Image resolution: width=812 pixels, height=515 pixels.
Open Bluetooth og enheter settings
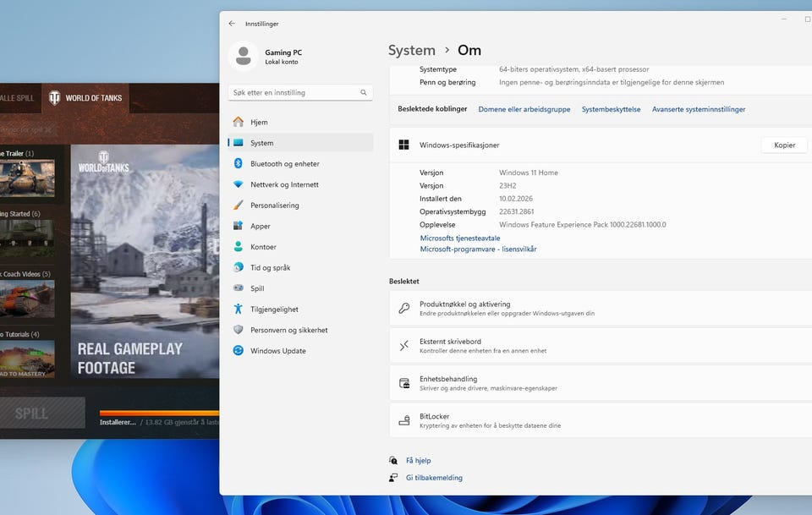(x=284, y=164)
